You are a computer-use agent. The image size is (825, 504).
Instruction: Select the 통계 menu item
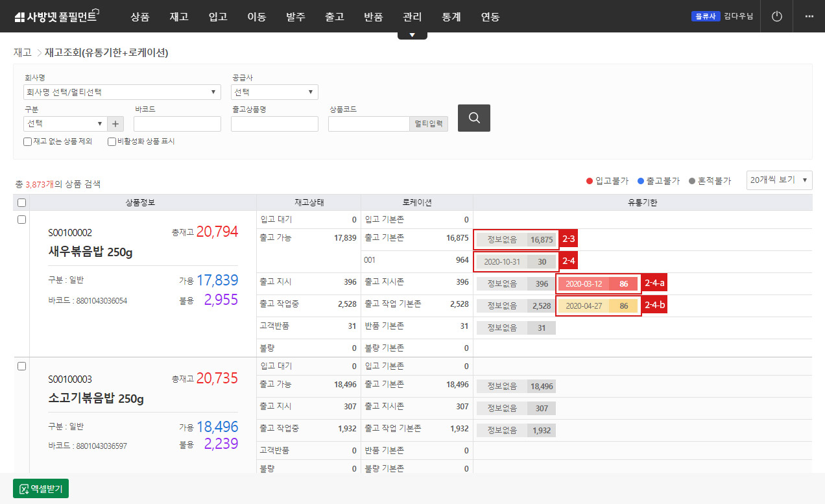point(451,18)
